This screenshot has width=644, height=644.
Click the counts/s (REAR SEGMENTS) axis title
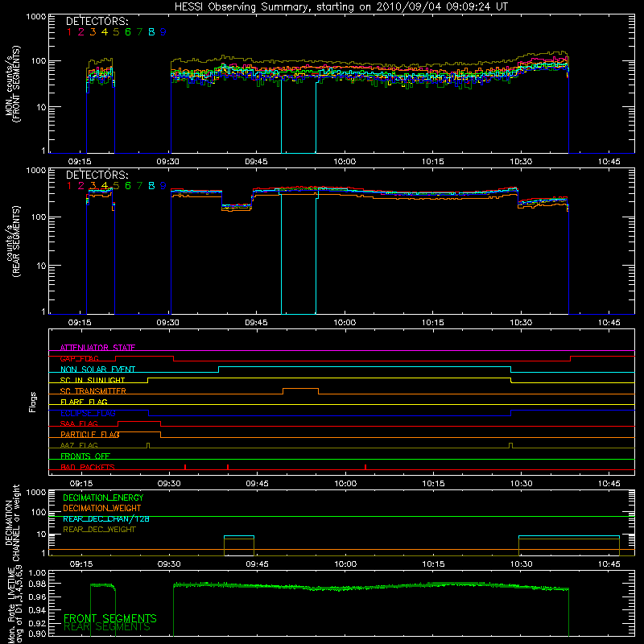12,242
